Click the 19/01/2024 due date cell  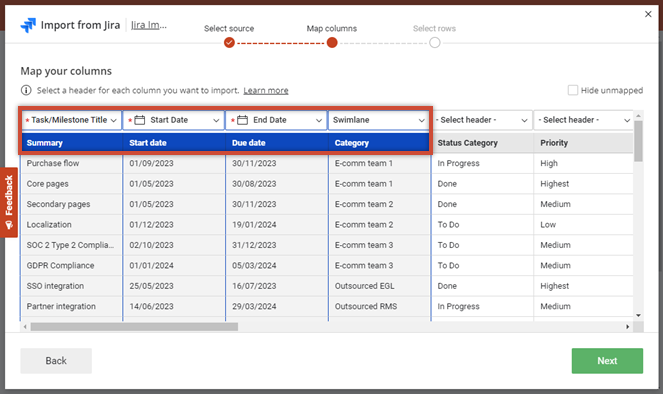277,224
